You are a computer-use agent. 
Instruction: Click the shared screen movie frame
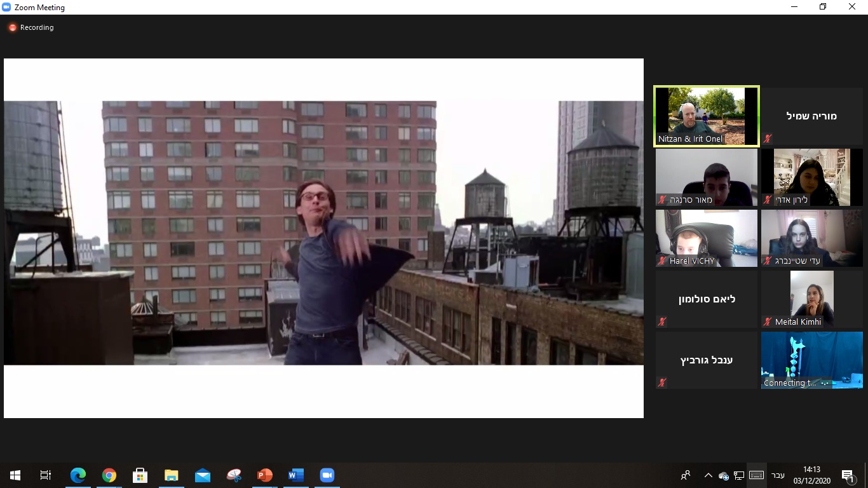pyautogui.click(x=323, y=233)
